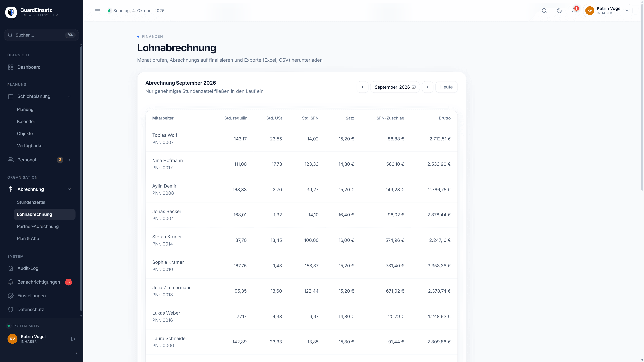Screen dimensions: 644x362
Task: Click the Einstellungen gear icon
Action: (x=11, y=296)
